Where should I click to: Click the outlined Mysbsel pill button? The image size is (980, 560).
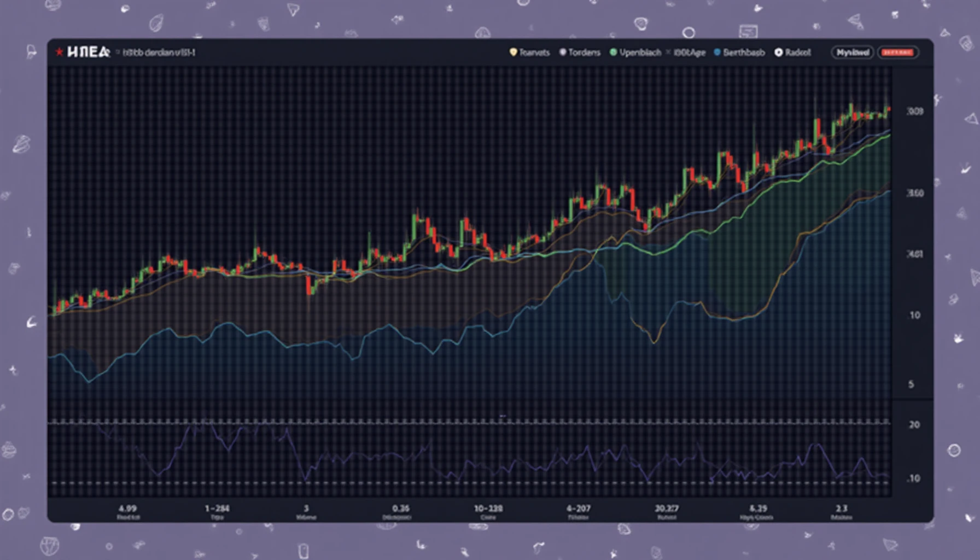pos(853,52)
